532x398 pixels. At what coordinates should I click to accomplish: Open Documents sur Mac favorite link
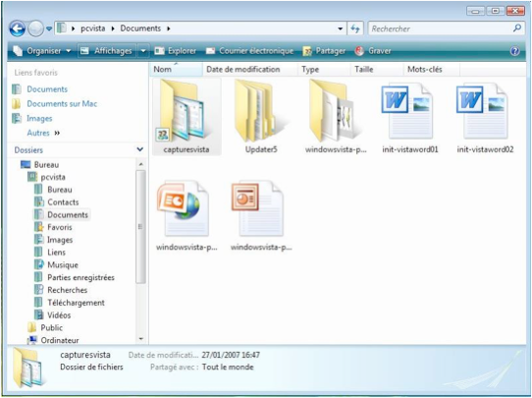pos(62,103)
